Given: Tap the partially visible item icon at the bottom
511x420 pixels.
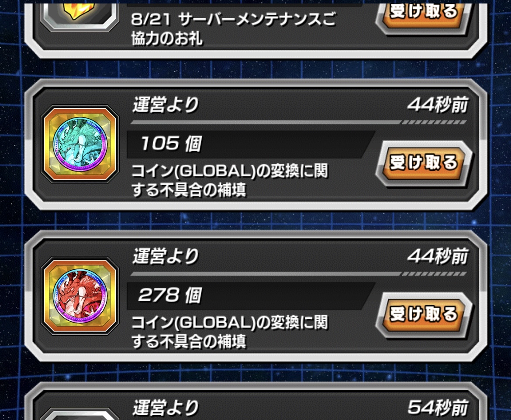Looking at the screenshot, I should (x=80, y=414).
